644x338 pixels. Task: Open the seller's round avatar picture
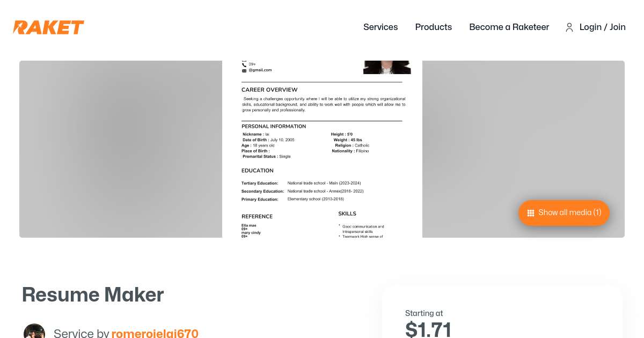click(x=34, y=330)
